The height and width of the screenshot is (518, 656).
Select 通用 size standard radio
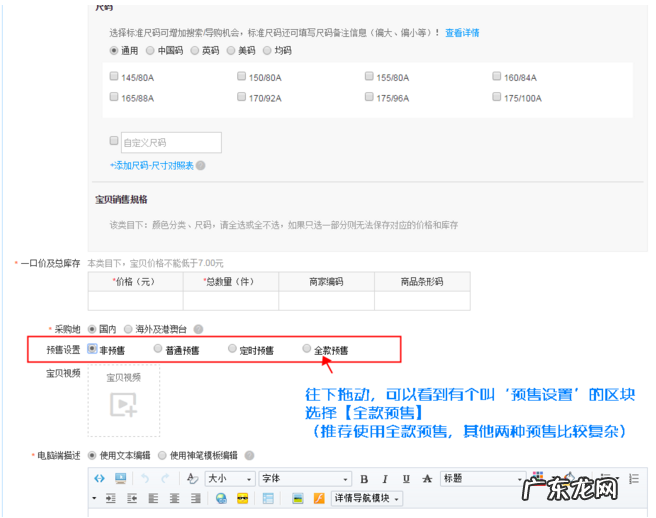(113, 51)
